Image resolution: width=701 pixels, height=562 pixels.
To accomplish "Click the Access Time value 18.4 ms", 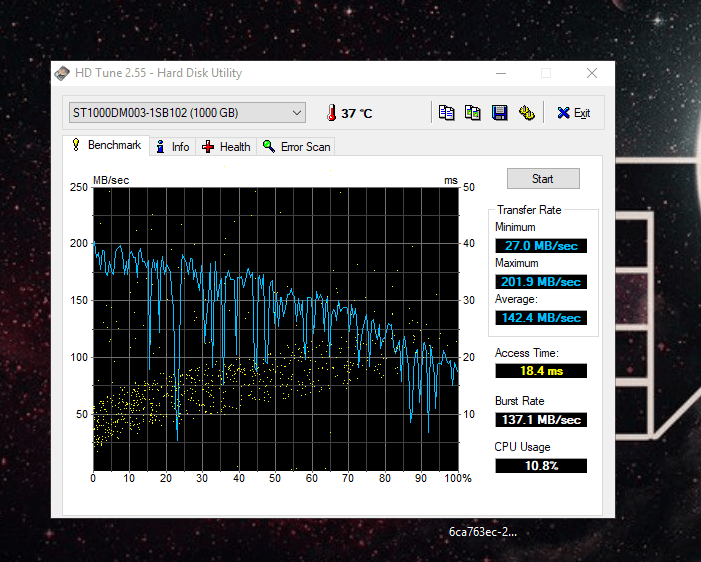I will pos(541,371).
